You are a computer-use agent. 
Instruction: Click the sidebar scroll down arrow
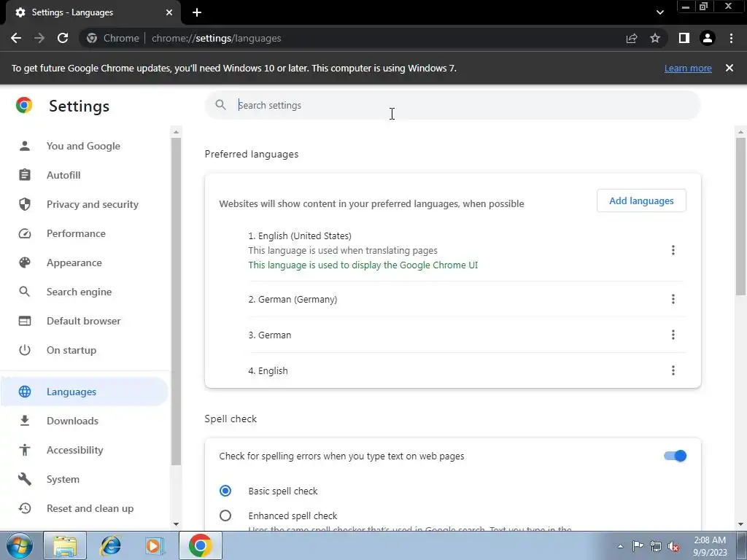click(x=176, y=524)
